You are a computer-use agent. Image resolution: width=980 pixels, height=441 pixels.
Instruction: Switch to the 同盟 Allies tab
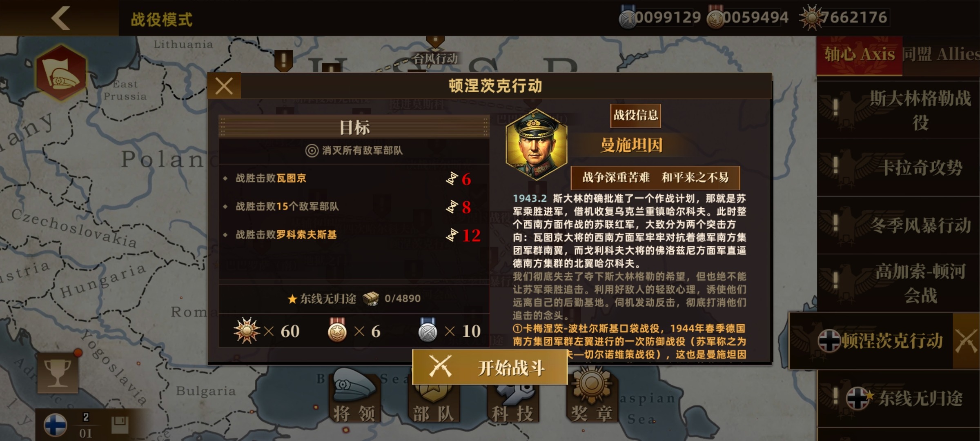[941, 55]
